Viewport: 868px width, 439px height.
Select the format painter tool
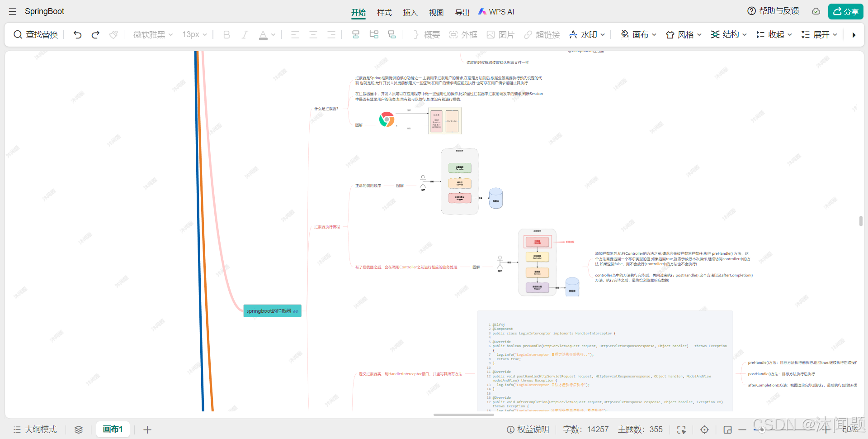[x=113, y=34]
